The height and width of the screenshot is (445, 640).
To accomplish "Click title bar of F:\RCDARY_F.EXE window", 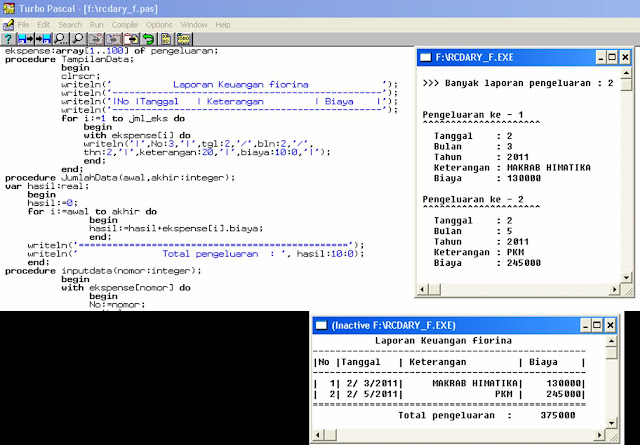I will click(x=524, y=57).
